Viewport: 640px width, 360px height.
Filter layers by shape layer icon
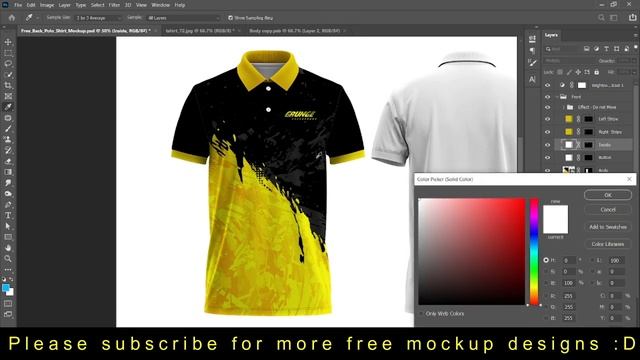(616, 49)
